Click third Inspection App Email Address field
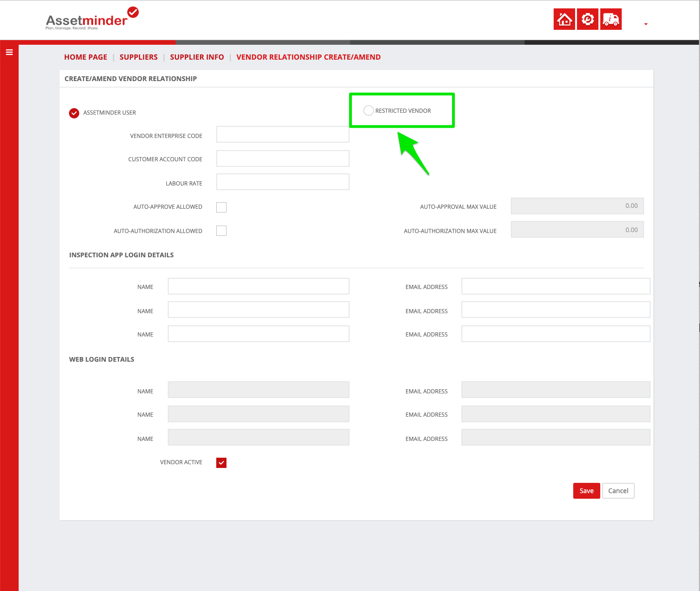 pyautogui.click(x=556, y=334)
